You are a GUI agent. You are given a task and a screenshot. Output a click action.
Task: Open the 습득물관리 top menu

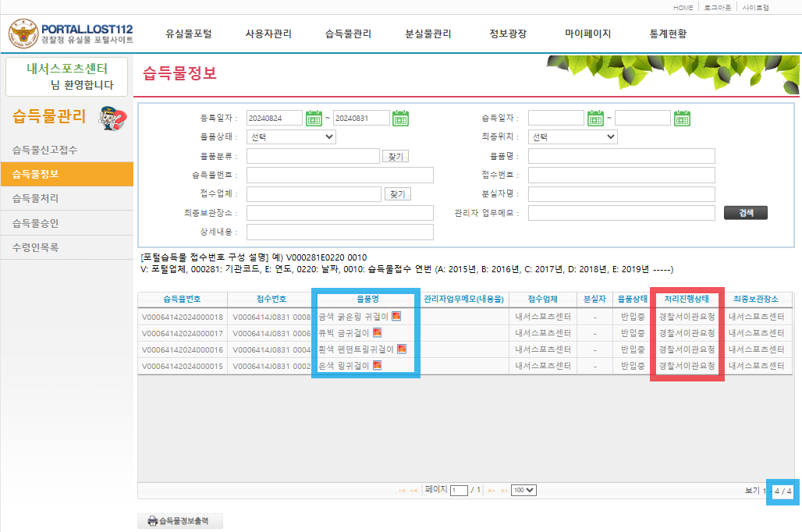(x=348, y=34)
